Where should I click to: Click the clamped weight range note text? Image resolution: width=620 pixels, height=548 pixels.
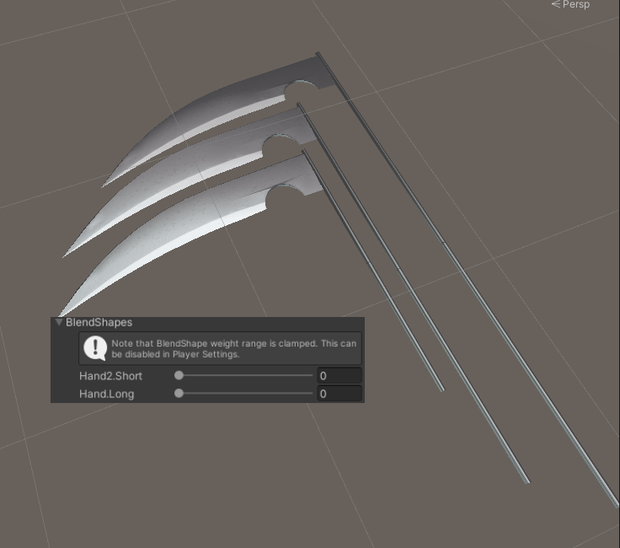(x=234, y=349)
